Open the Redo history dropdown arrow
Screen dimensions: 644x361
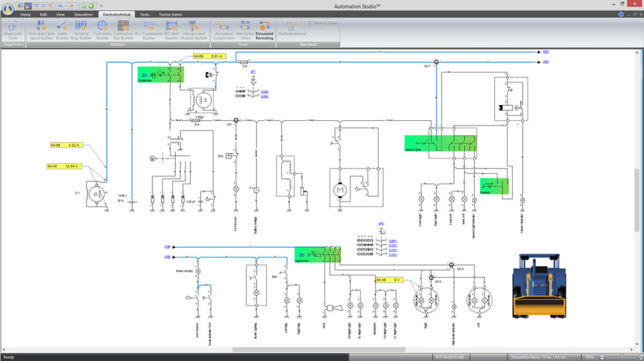(x=76, y=6)
